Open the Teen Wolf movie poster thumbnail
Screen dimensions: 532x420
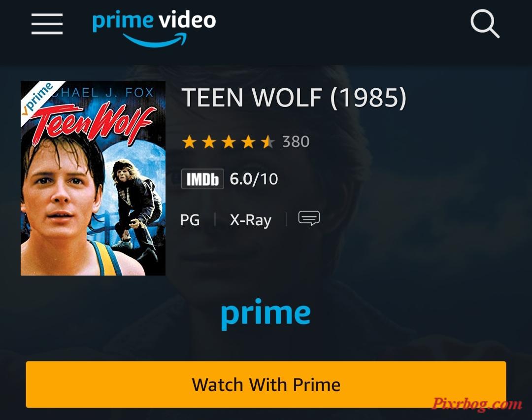(x=93, y=178)
